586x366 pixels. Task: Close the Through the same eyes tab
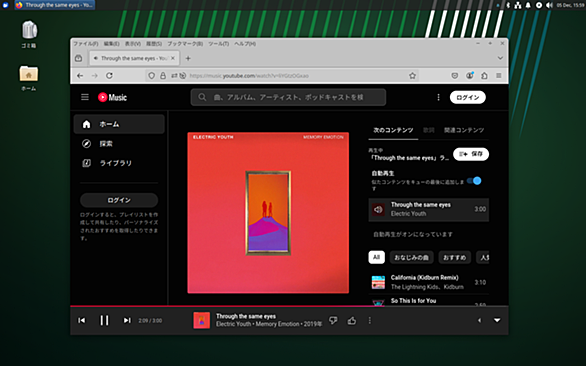click(173, 58)
